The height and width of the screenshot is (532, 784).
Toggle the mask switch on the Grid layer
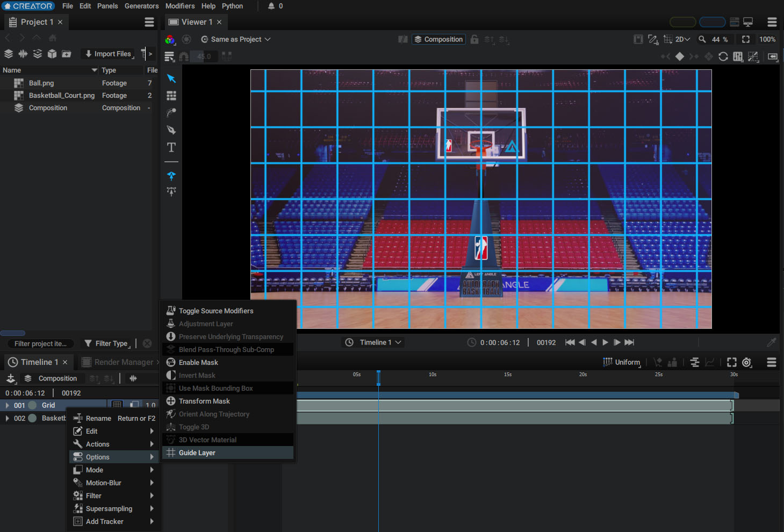pyautogui.click(x=134, y=405)
